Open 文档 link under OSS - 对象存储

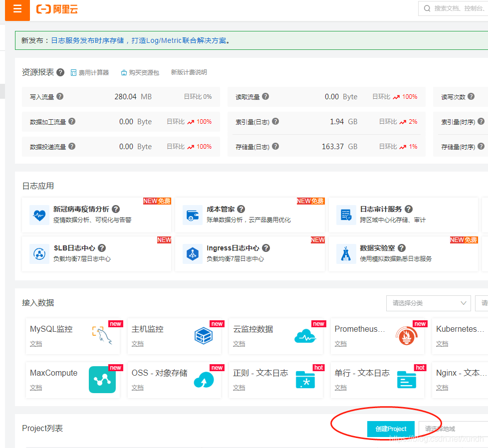click(138, 388)
